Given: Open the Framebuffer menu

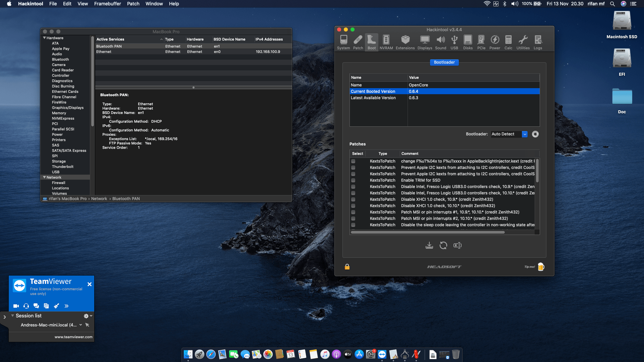Looking at the screenshot, I should [x=107, y=4].
